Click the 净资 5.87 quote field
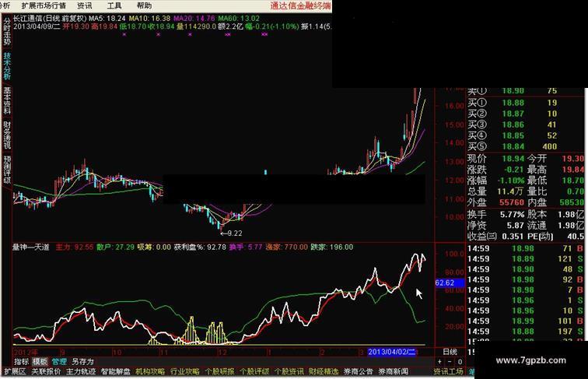This screenshot has height=379, width=588. [x=495, y=226]
